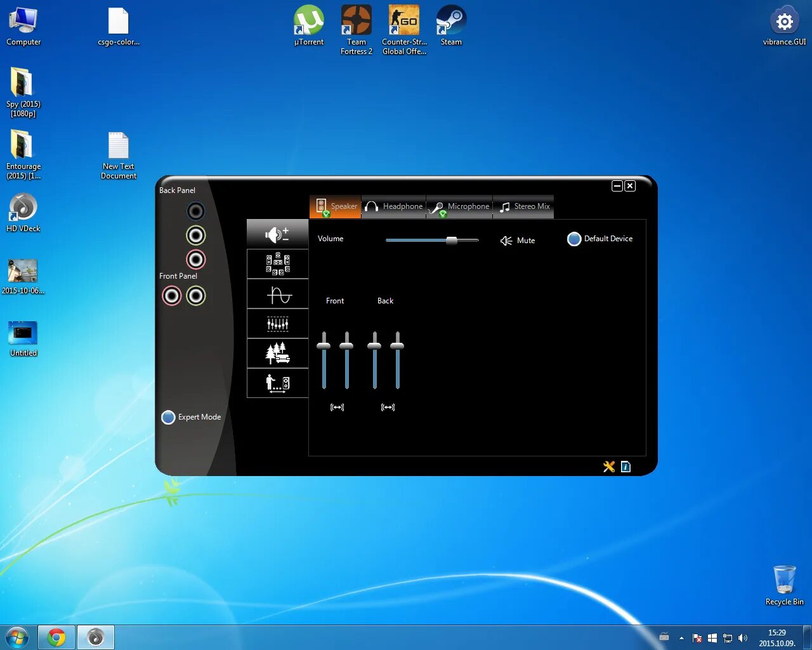Toggle the Front channel link icon

coord(337,408)
